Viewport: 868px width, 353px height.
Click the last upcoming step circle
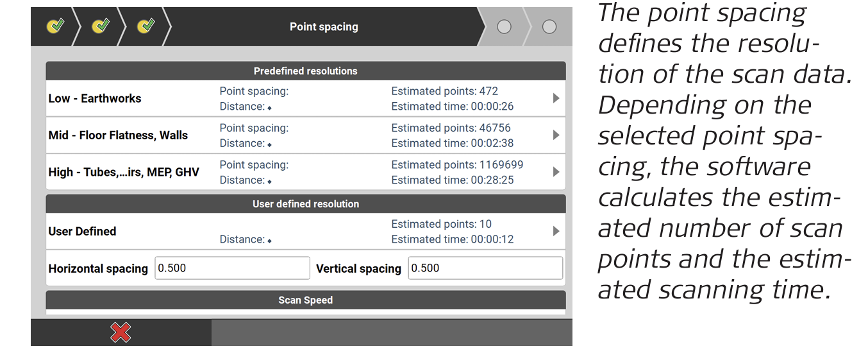point(549,27)
